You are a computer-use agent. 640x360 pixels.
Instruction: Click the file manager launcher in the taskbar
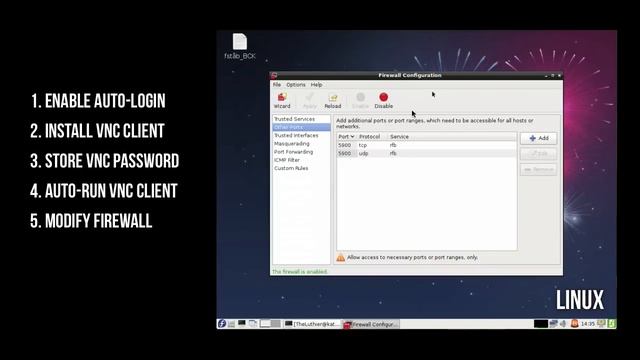pyautogui.click(x=231, y=324)
